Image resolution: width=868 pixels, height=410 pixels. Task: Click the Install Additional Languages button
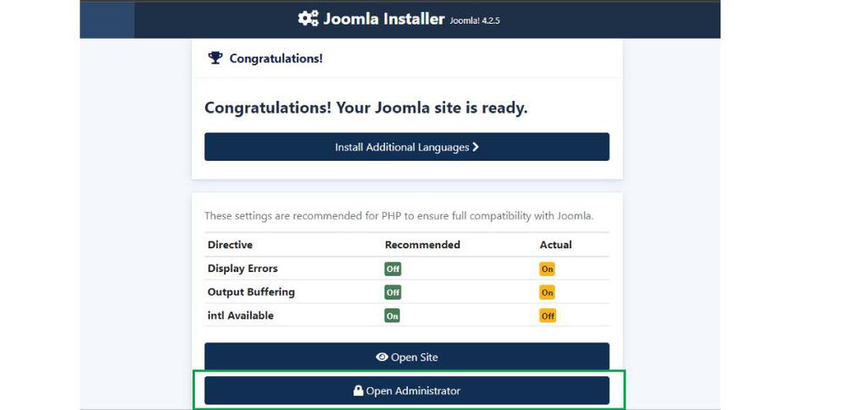[407, 147]
